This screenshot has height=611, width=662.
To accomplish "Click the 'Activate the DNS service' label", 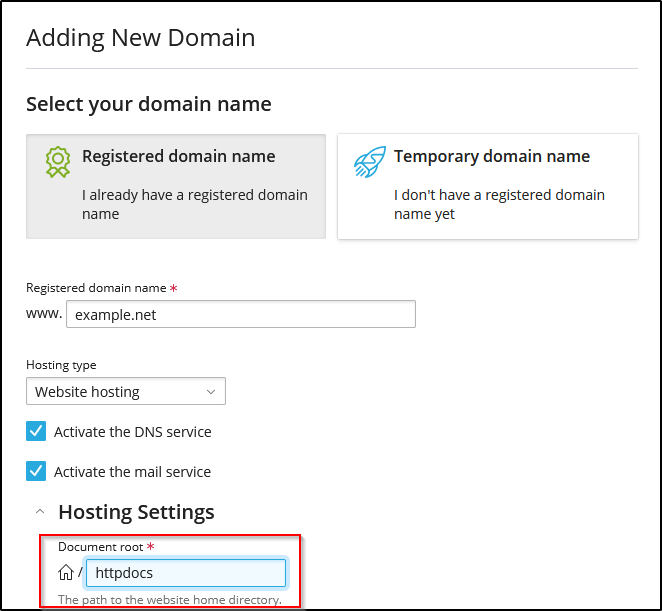I will 132,432.
